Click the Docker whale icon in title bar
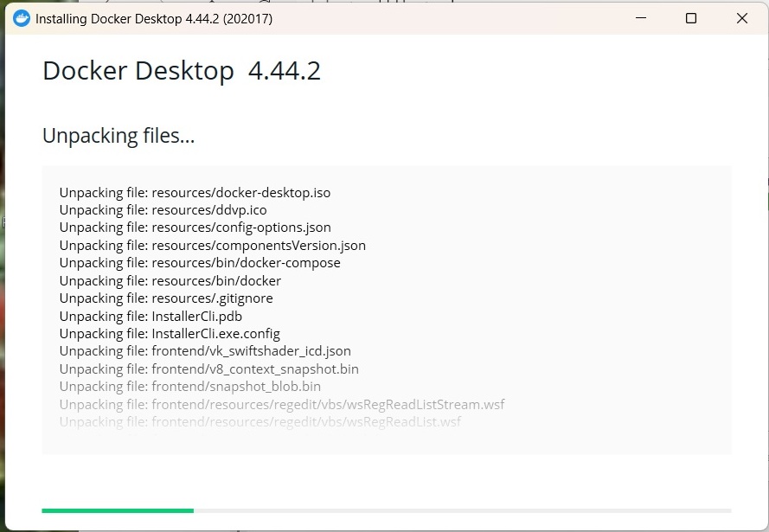This screenshot has width=769, height=532. [22, 19]
